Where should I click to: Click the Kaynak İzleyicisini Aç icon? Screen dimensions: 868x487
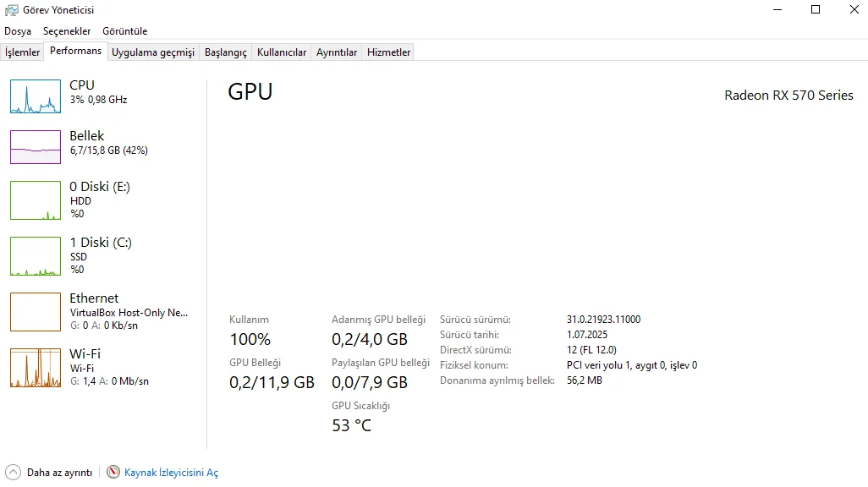[x=113, y=473]
